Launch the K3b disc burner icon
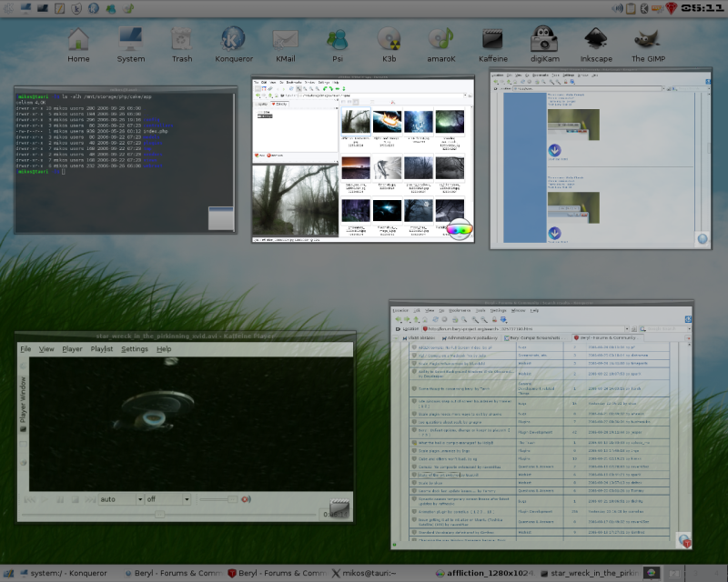The width and height of the screenshot is (728, 582). click(389, 45)
